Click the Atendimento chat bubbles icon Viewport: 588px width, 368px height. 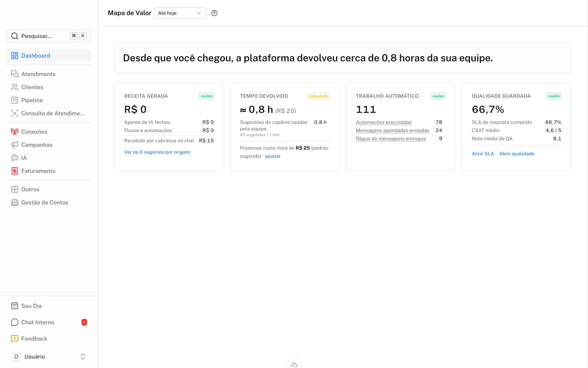[x=15, y=74]
